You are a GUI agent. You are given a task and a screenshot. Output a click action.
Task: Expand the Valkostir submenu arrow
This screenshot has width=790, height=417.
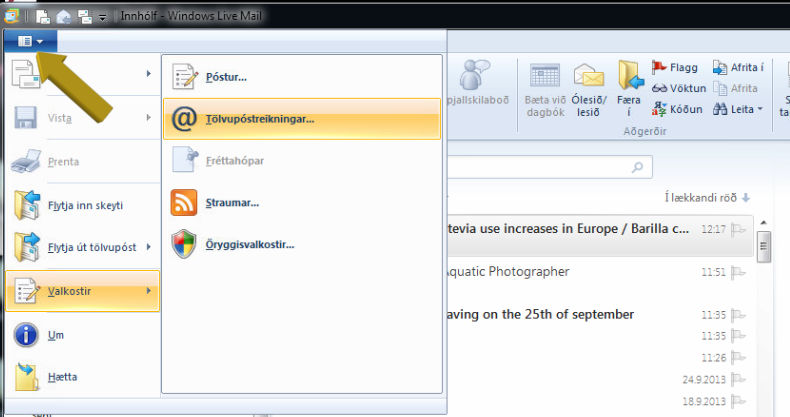(149, 291)
